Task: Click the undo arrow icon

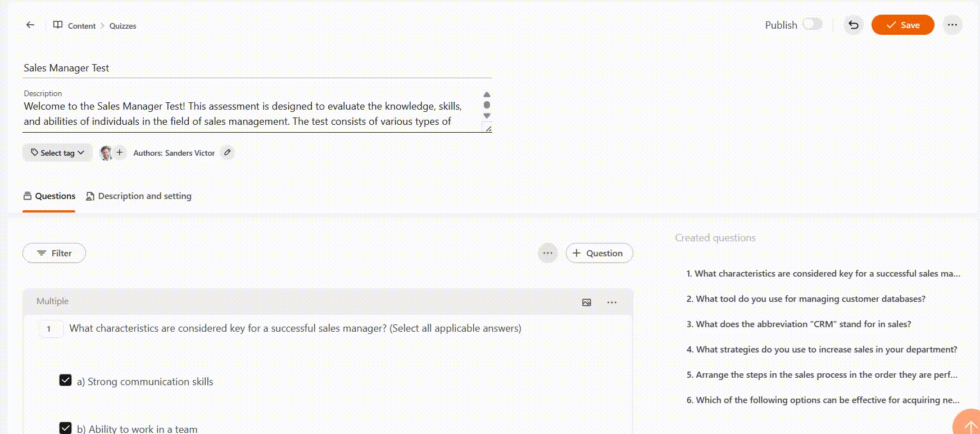Action: (853, 25)
